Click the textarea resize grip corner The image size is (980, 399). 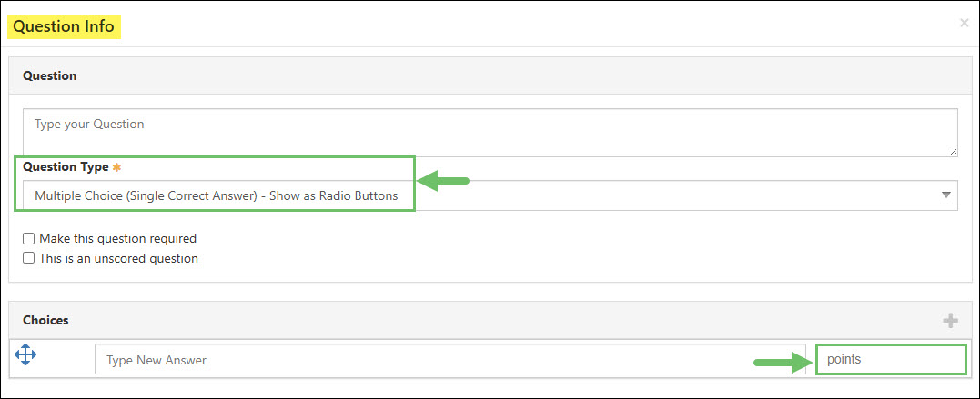(953, 153)
